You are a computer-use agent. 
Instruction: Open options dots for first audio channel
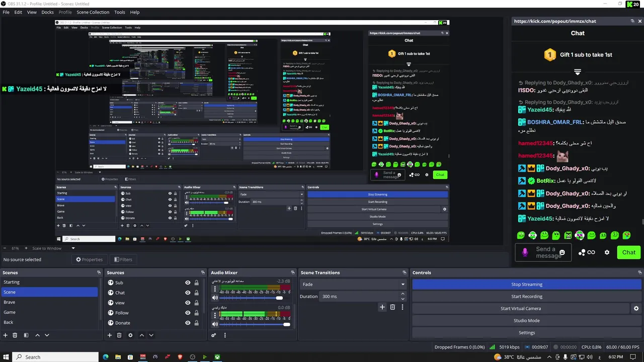coord(215,289)
